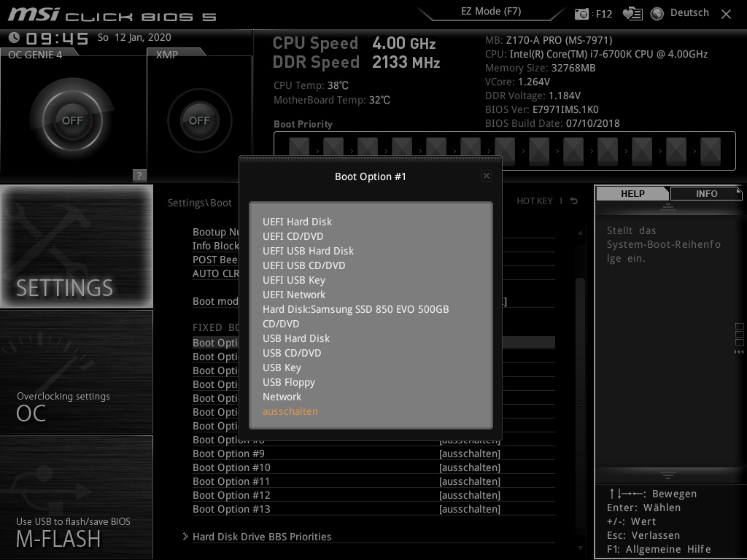Choose the legacy Network boot option
The width and height of the screenshot is (747, 560).
point(282,397)
